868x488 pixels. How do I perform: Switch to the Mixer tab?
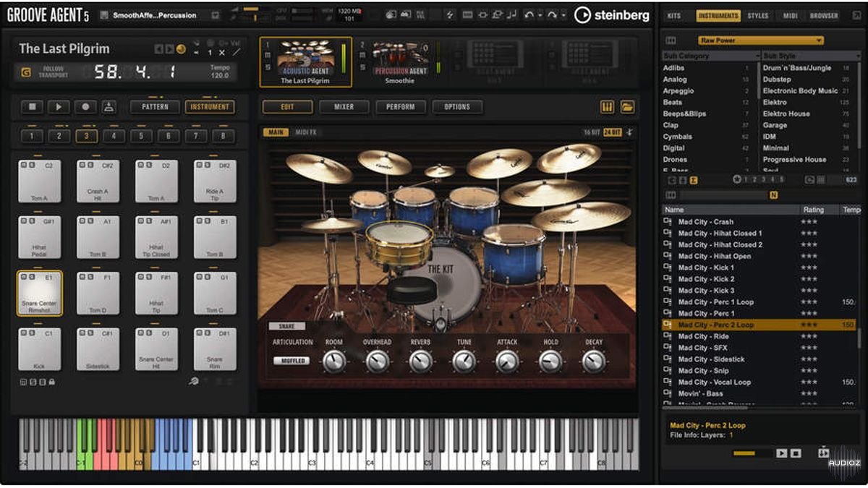click(x=344, y=107)
